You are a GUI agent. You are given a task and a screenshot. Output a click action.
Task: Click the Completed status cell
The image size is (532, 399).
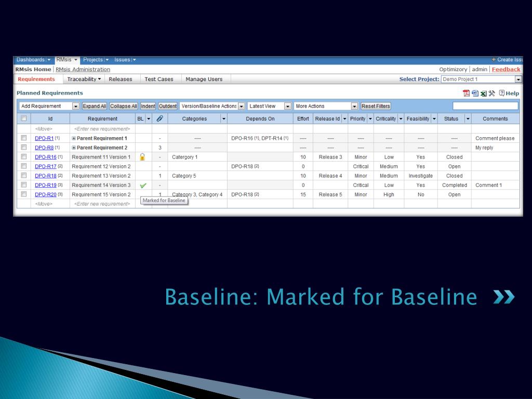(454, 185)
